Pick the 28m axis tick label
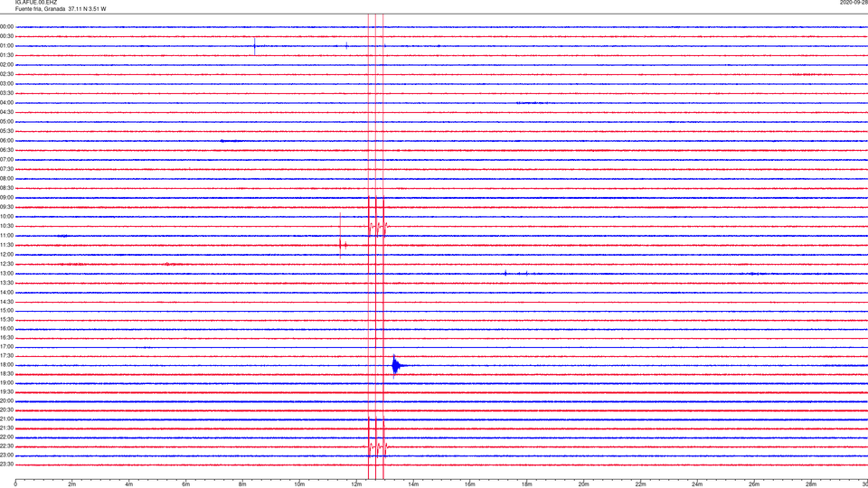The height and width of the screenshot is (488, 868). click(811, 484)
